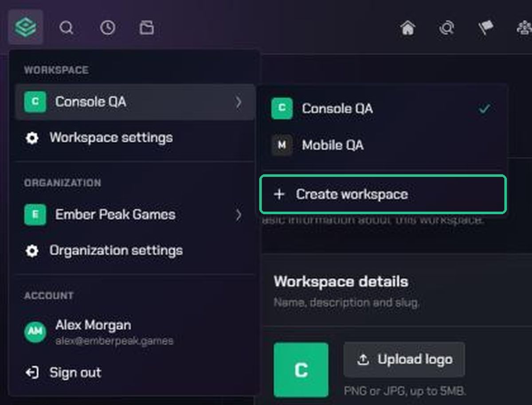The width and height of the screenshot is (532, 405).
Task: Open the team people icon
Action: (524, 28)
